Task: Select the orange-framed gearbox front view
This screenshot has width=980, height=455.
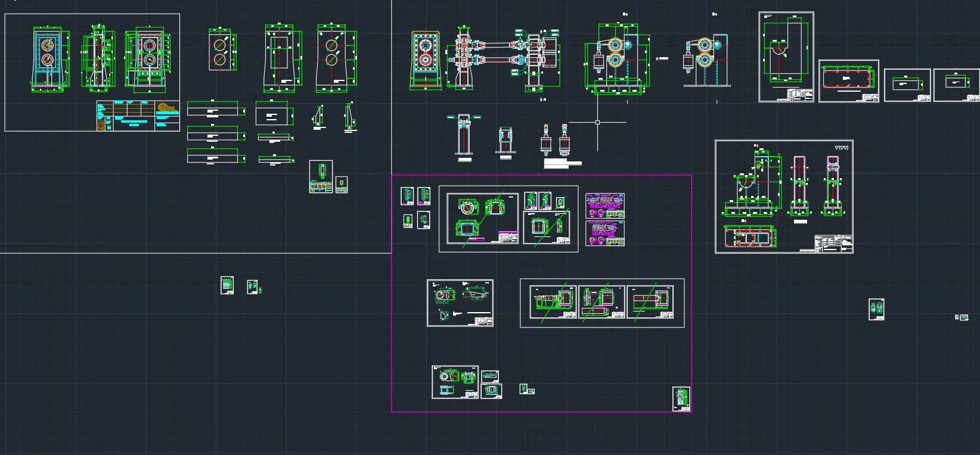Action: (425, 60)
